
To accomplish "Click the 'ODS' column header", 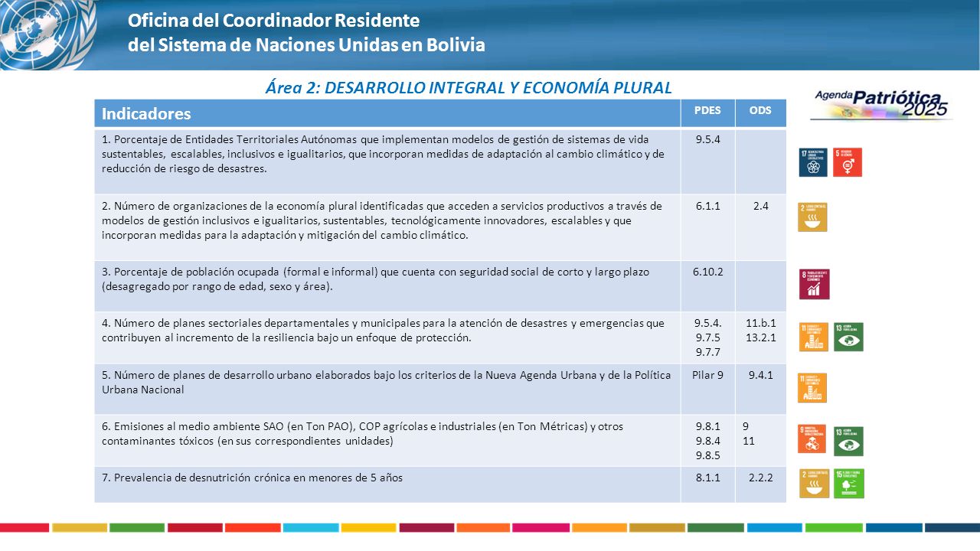I will click(x=760, y=111).
